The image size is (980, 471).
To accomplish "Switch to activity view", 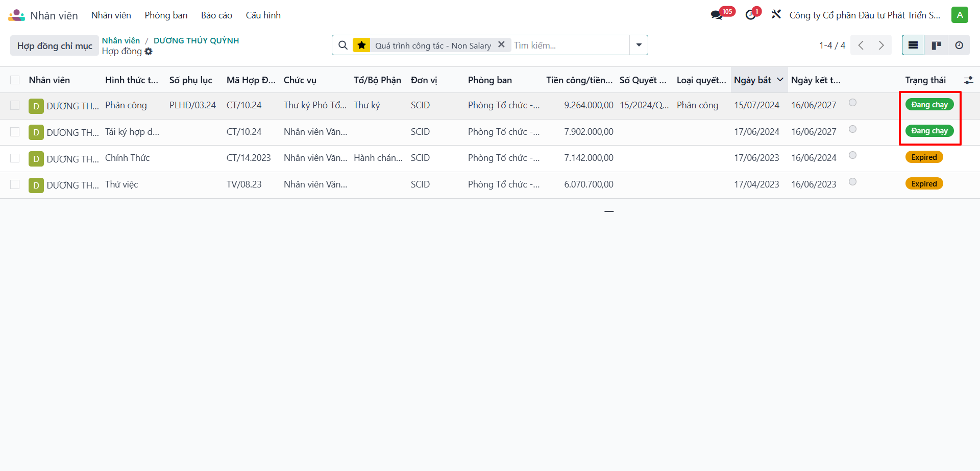I will point(959,45).
